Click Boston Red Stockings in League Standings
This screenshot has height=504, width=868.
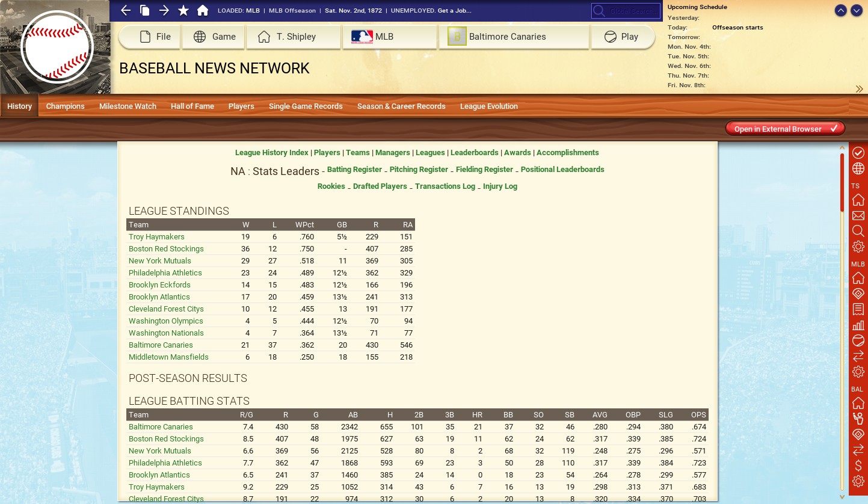click(x=166, y=249)
